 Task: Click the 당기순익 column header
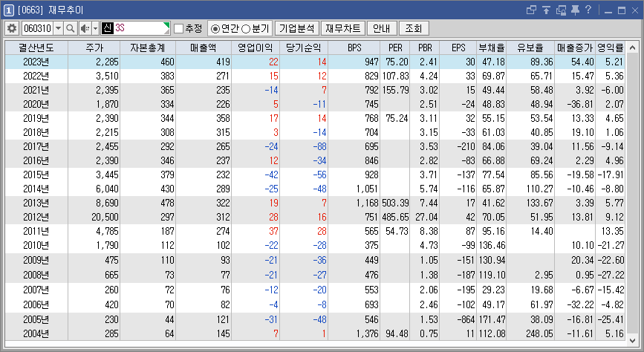(x=304, y=48)
